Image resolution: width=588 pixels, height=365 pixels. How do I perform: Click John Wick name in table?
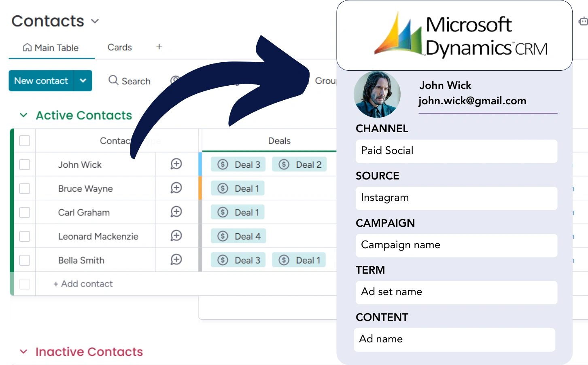click(x=80, y=165)
